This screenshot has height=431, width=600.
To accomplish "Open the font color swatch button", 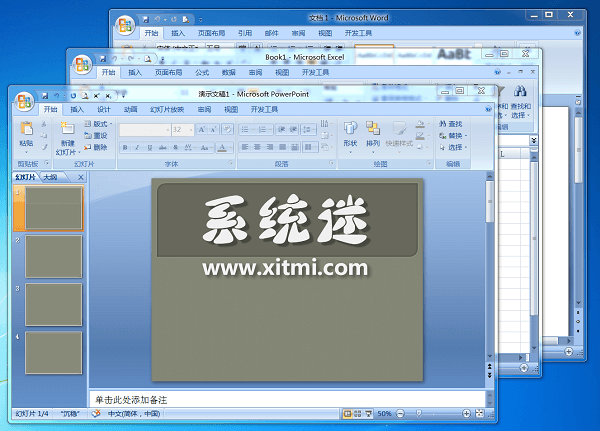I will pyautogui.click(x=224, y=147).
